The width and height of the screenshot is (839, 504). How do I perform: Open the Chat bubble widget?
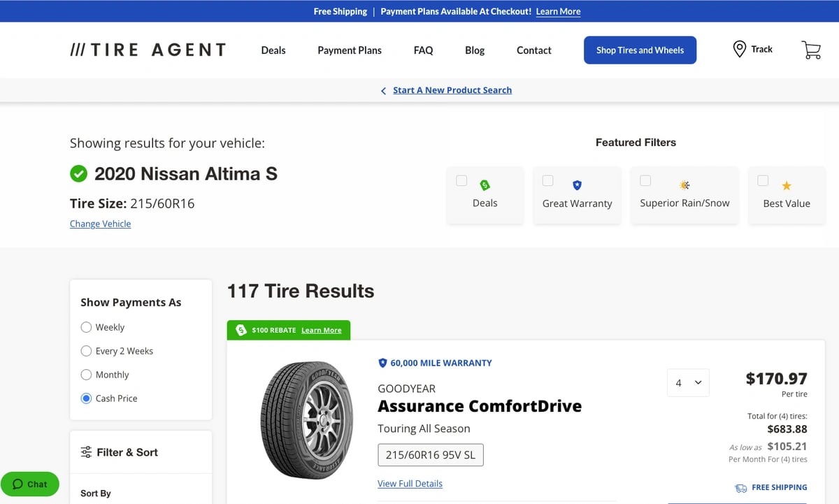coord(30,484)
